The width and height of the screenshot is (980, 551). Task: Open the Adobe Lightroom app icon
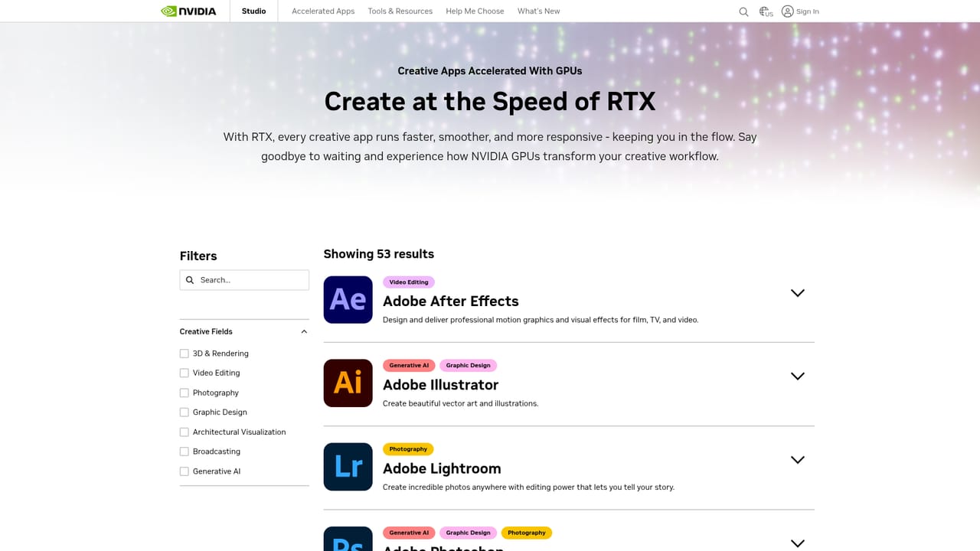(348, 466)
